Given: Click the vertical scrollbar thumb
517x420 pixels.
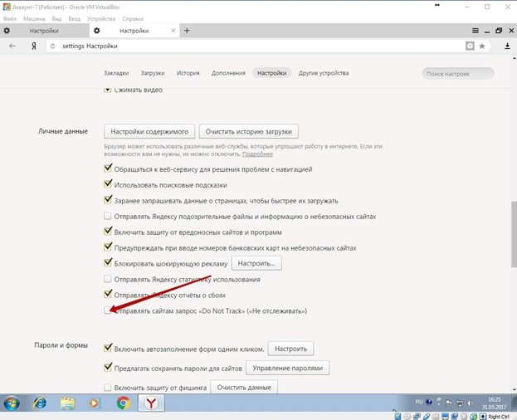Looking at the screenshot, I should [514, 234].
